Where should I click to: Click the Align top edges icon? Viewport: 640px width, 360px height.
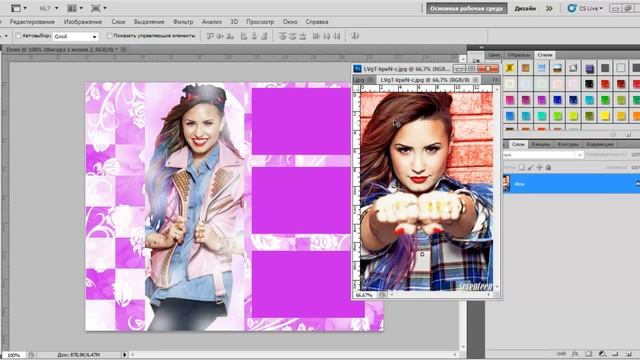(x=210, y=36)
